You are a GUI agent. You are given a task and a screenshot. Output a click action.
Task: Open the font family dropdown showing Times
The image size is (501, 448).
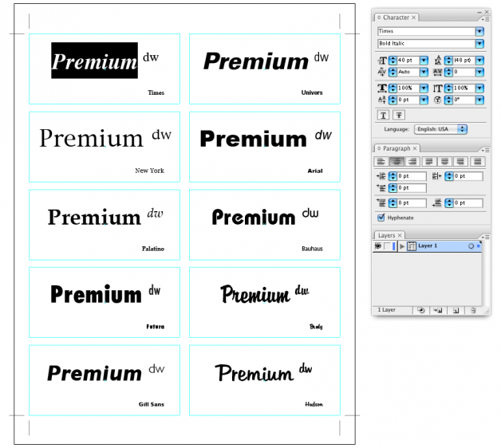479,31
